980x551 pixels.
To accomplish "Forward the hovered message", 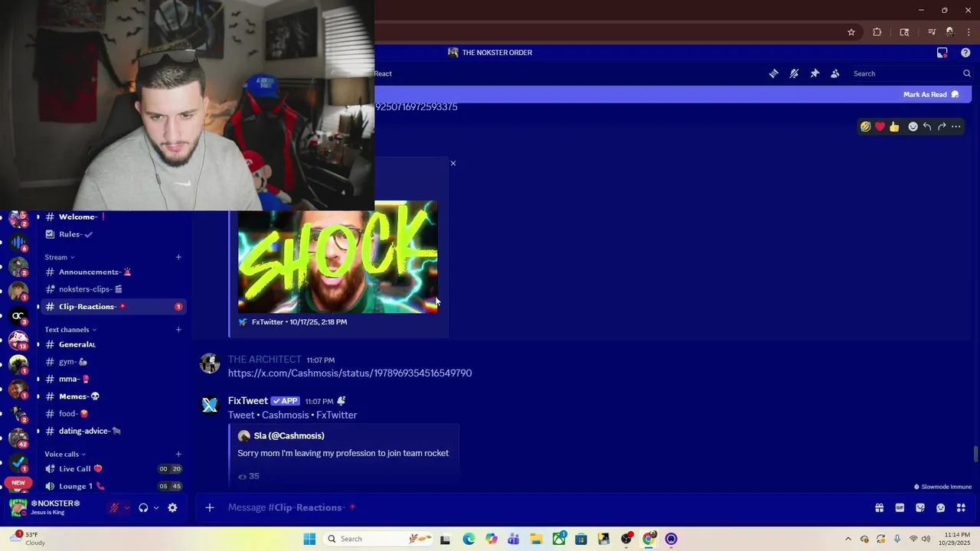I will pyautogui.click(x=942, y=126).
